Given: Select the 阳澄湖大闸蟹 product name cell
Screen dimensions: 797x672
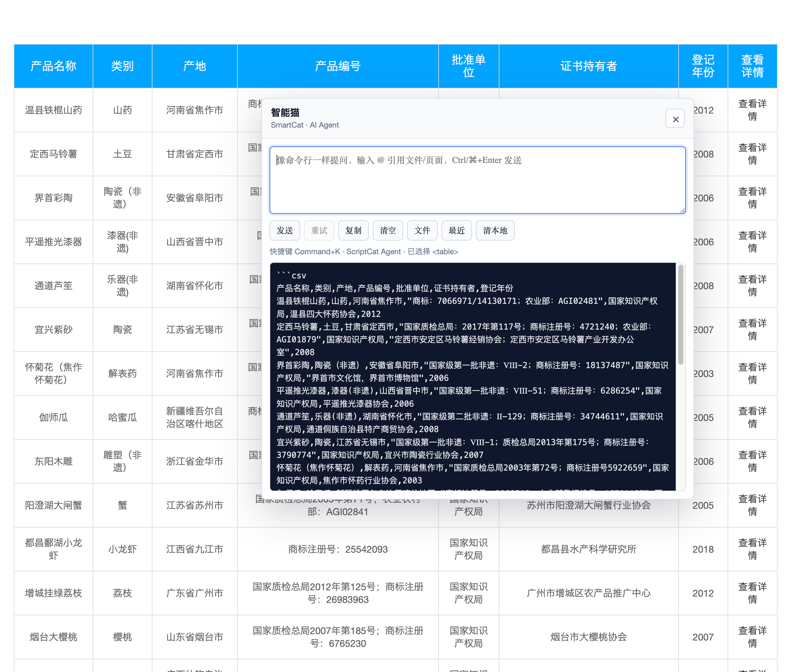Looking at the screenshot, I should tap(53, 505).
